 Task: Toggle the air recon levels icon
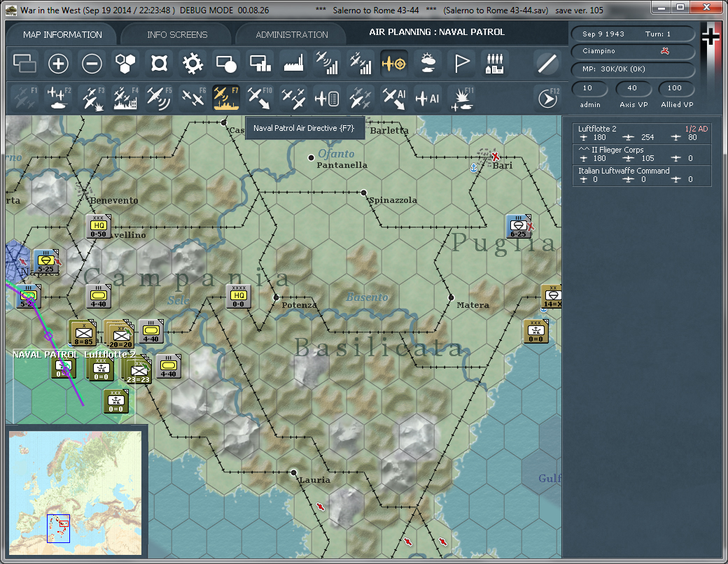(x=327, y=64)
